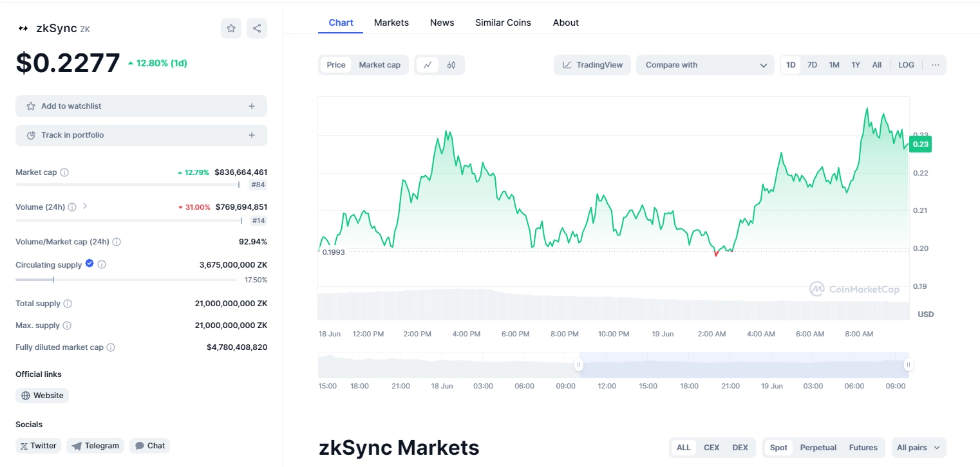Toggle LOG scale on chart
Image resolution: width=980 pixels, height=467 pixels.
point(906,65)
